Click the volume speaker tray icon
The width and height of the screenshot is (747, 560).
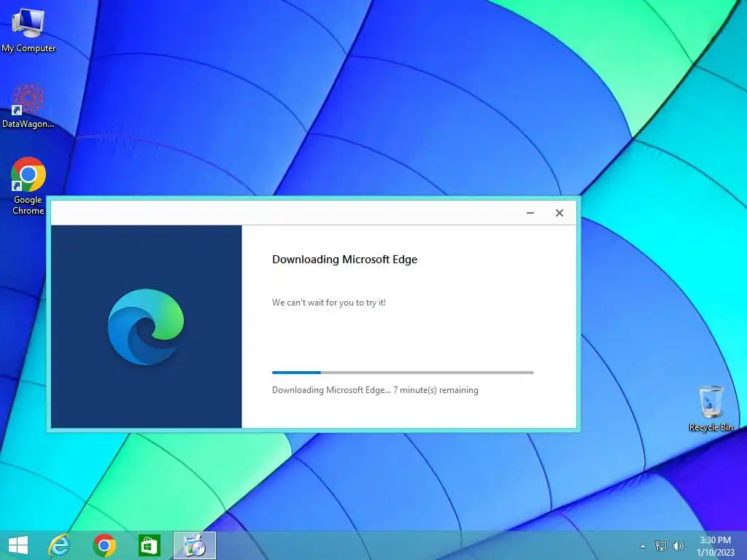click(678, 545)
